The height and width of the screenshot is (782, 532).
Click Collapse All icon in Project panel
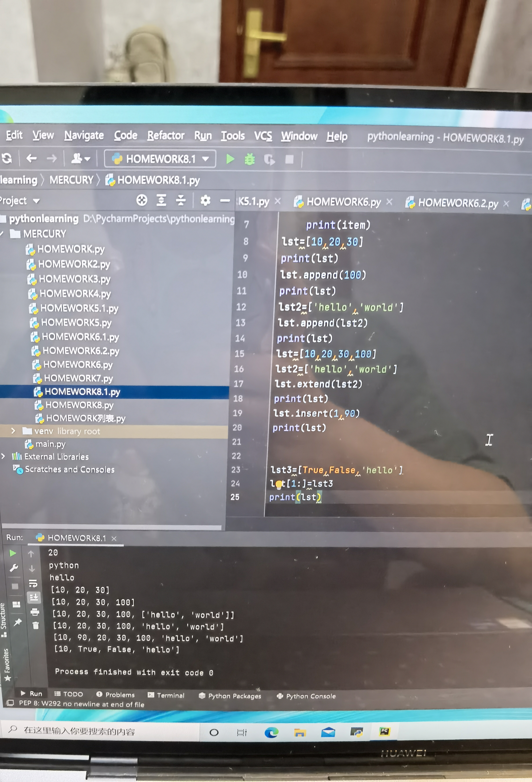click(181, 201)
